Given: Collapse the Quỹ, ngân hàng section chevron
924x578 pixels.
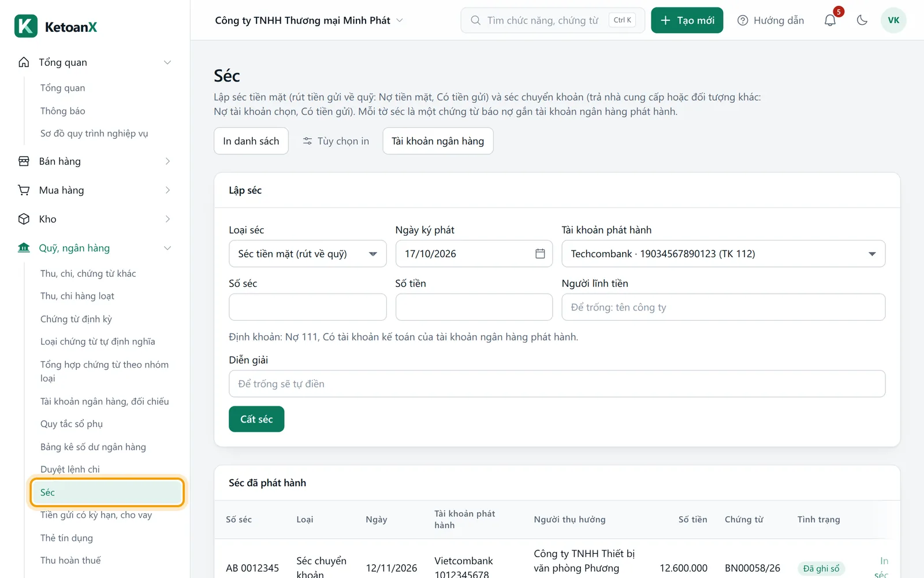Looking at the screenshot, I should click(x=167, y=248).
